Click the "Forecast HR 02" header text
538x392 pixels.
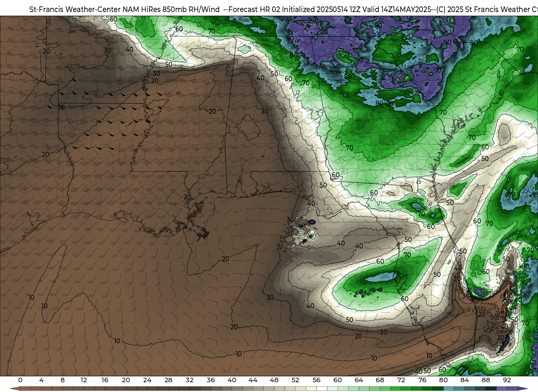click(254, 10)
